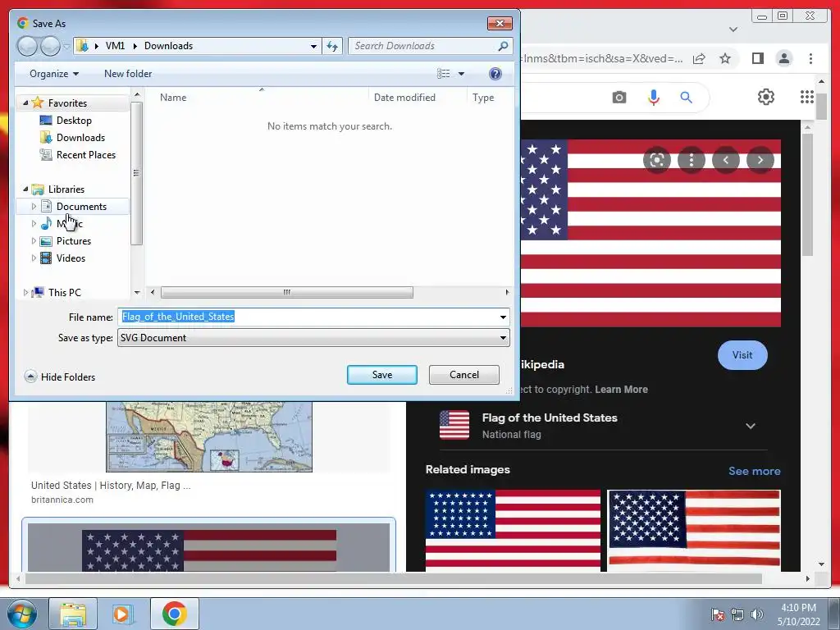The height and width of the screenshot is (630, 840).
Task: Open the Save as type combo box
Action: [x=313, y=338]
